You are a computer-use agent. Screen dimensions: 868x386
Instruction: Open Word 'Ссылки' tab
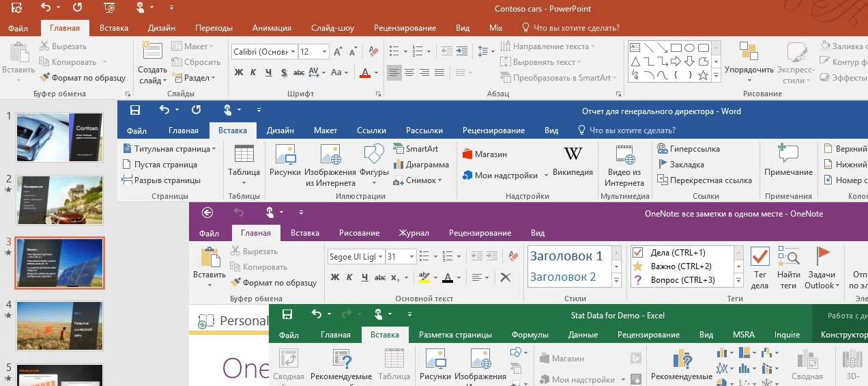372,130
